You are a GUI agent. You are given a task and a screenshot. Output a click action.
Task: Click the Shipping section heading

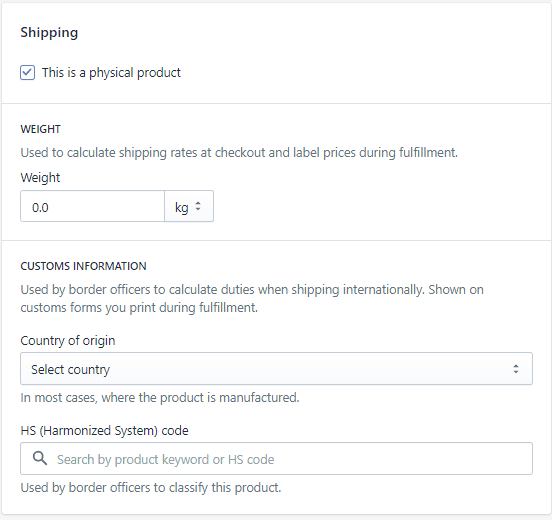49,33
